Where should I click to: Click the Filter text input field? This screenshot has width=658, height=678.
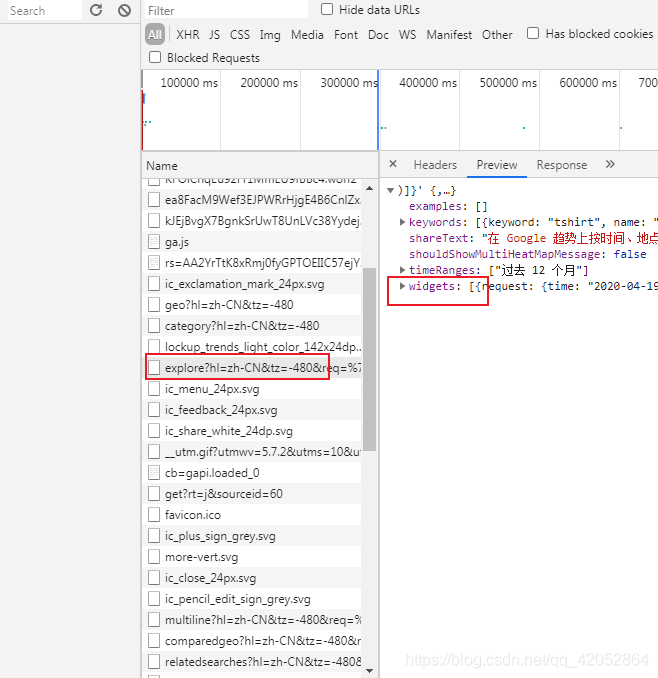225,10
